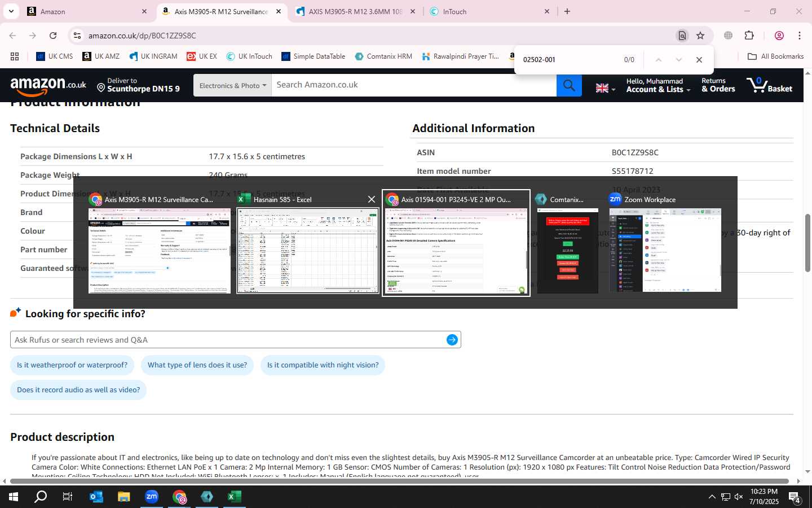Image resolution: width=812 pixels, height=508 pixels.
Task: Open UK INGRAM bookmark
Action: pyautogui.click(x=153, y=56)
